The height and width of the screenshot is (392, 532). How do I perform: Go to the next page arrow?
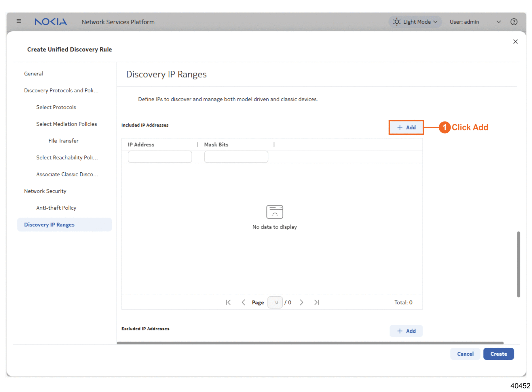[x=301, y=302]
